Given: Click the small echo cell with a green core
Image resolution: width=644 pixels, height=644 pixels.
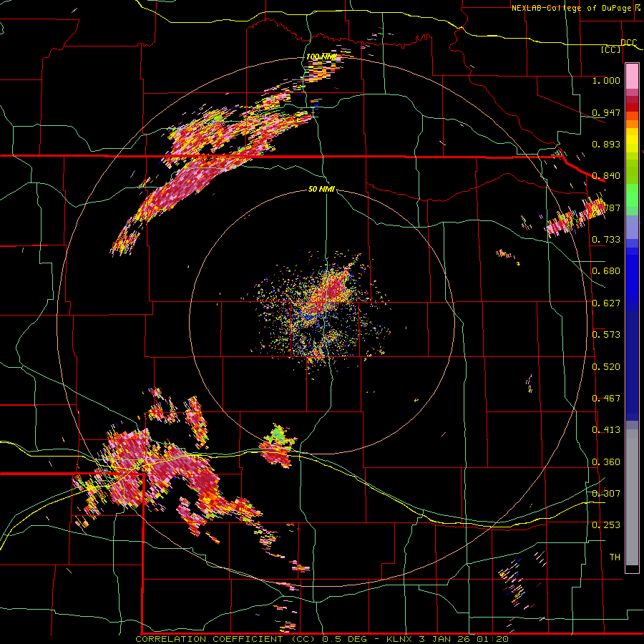Looking at the screenshot, I should [x=278, y=446].
